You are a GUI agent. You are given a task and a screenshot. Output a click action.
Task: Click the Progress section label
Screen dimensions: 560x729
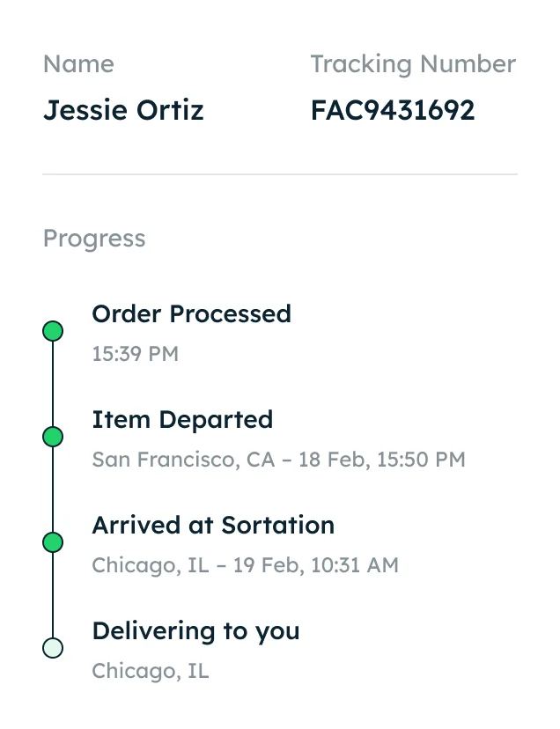[x=94, y=239]
